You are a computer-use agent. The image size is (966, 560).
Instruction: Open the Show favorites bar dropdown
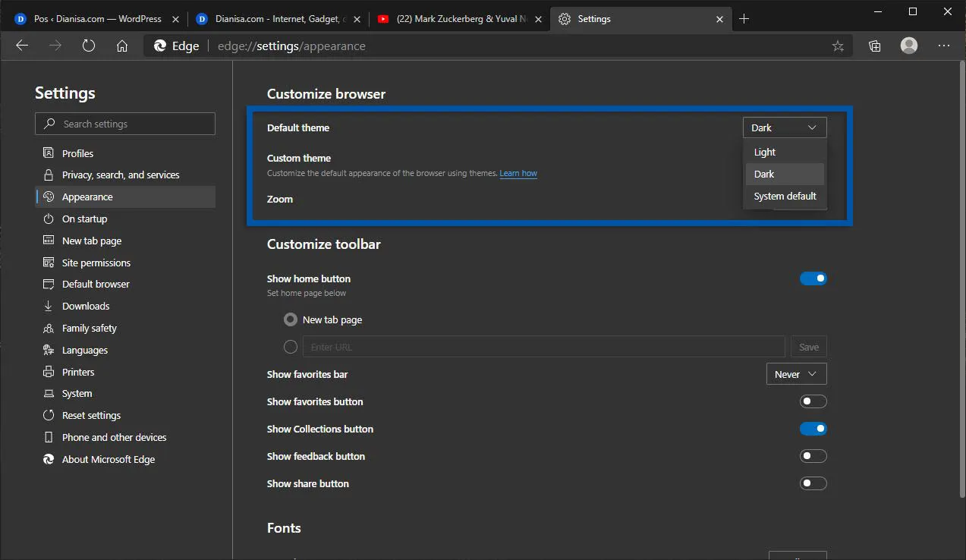(x=795, y=373)
